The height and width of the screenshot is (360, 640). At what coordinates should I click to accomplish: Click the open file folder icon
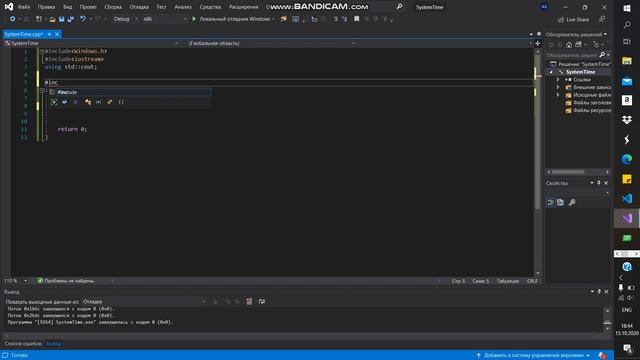[x=52, y=19]
